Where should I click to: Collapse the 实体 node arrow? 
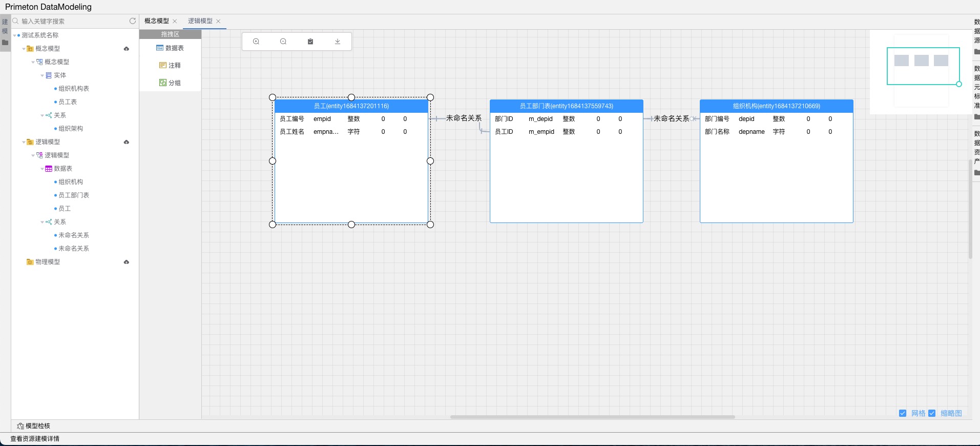point(42,75)
